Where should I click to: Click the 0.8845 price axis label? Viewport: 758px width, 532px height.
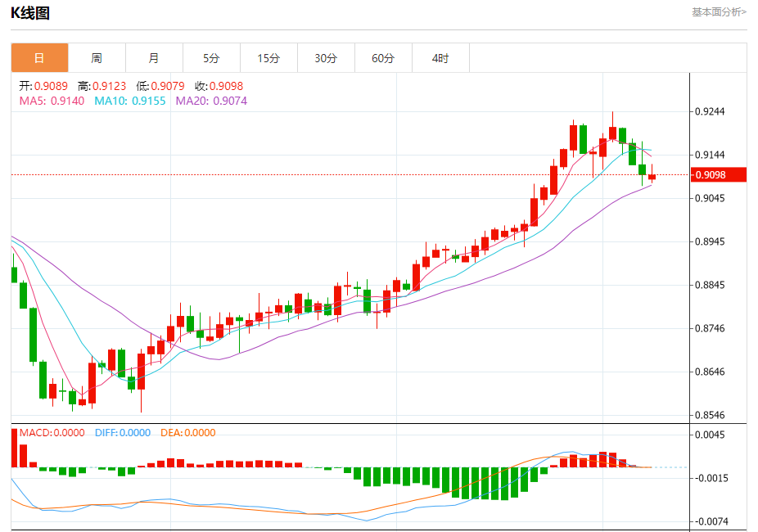click(710, 285)
